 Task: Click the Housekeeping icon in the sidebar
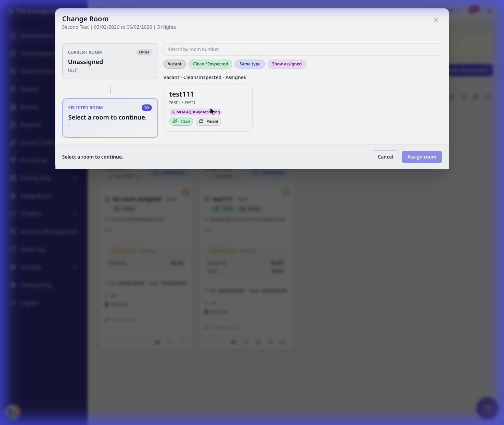(13, 53)
